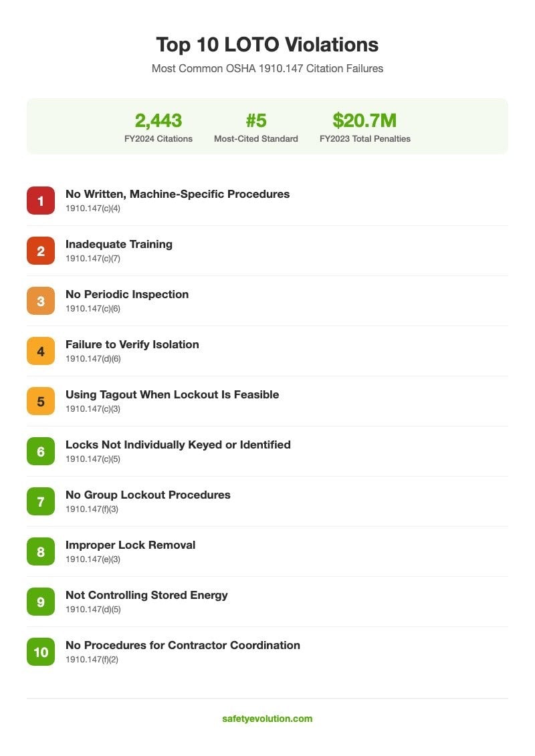
Task: Click the Top 10 LOTO Violations title
Action: 267,45
